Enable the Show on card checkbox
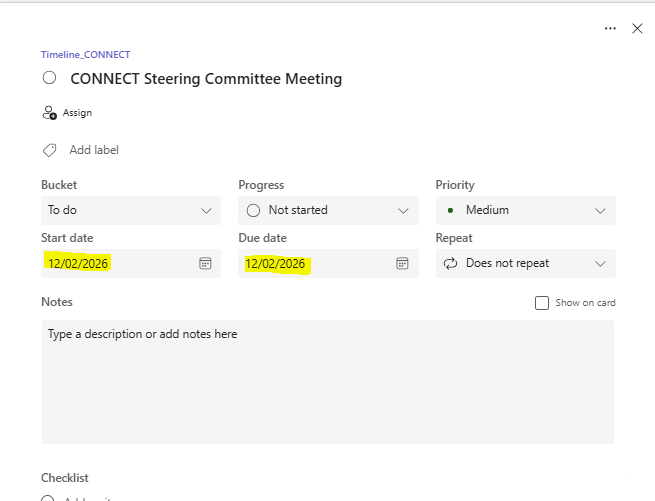 click(542, 303)
